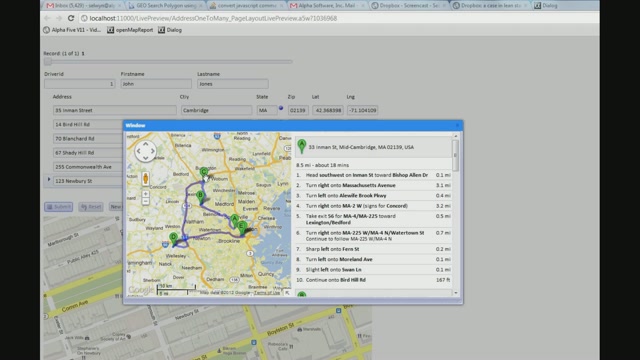Switch to the Gmail Inbox tab
The image size is (640, 360).
click(83, 6)
